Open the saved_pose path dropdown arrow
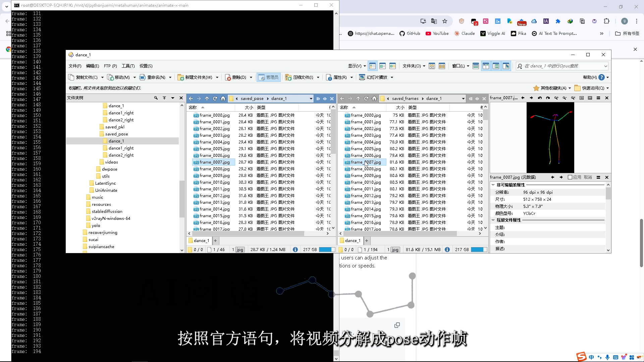The image size is (644, 362). [x=311, y=99]
